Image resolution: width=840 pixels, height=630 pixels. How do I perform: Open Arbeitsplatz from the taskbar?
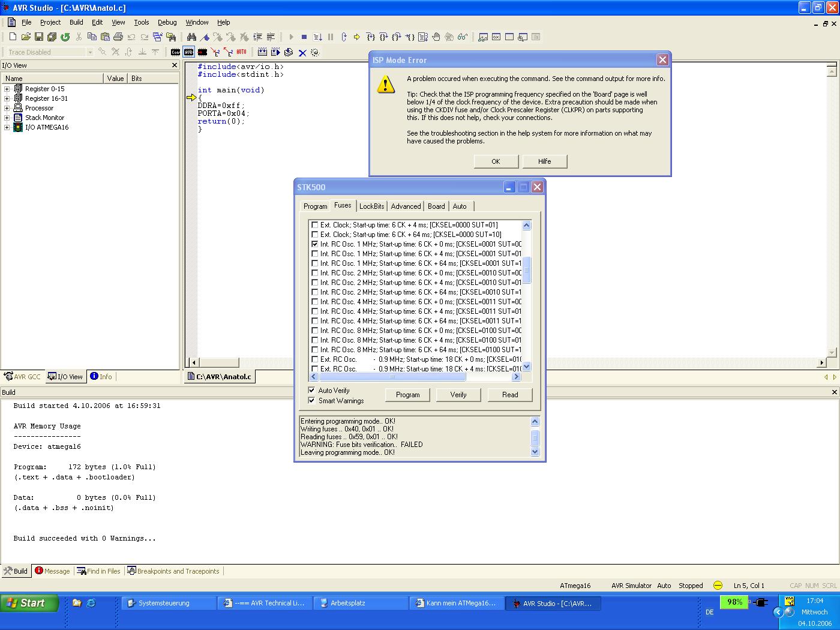(x=361, y=603)
